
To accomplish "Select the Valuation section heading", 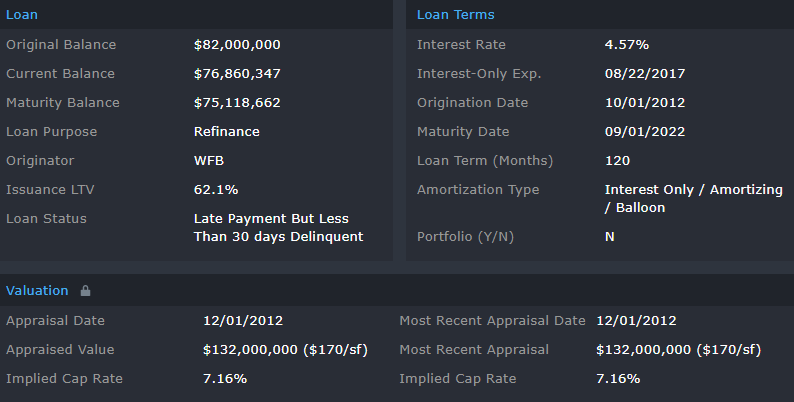I will 37,291.
